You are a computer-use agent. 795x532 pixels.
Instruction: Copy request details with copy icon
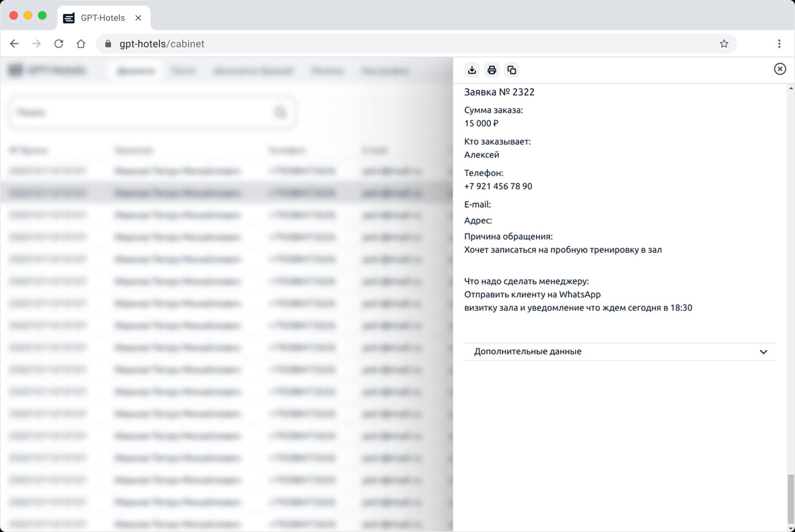(x=511, y=70)
